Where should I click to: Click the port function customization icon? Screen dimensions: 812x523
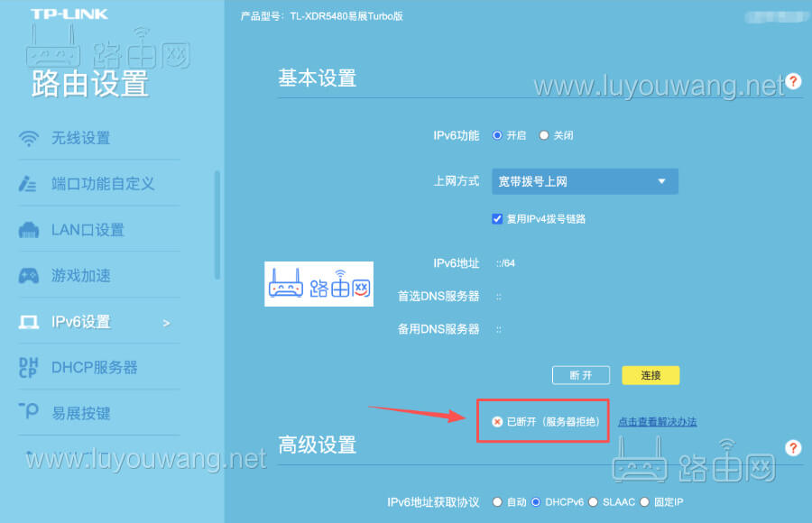(x=29, y=184)
